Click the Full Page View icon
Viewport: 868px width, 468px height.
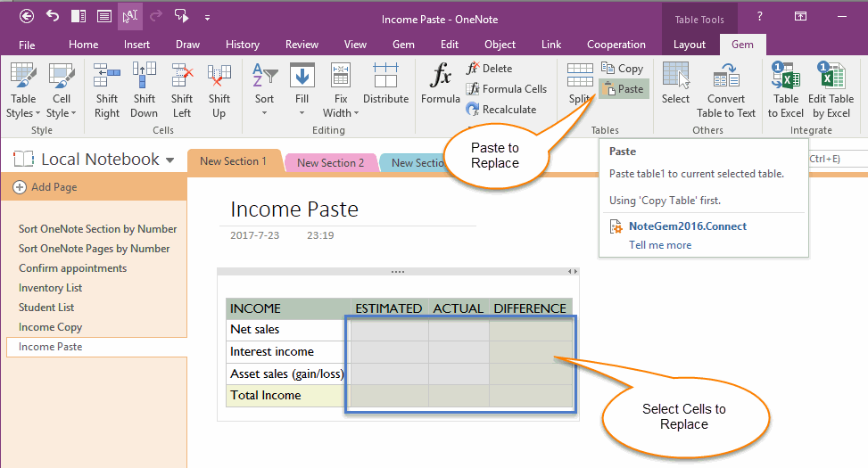(104, 17)
